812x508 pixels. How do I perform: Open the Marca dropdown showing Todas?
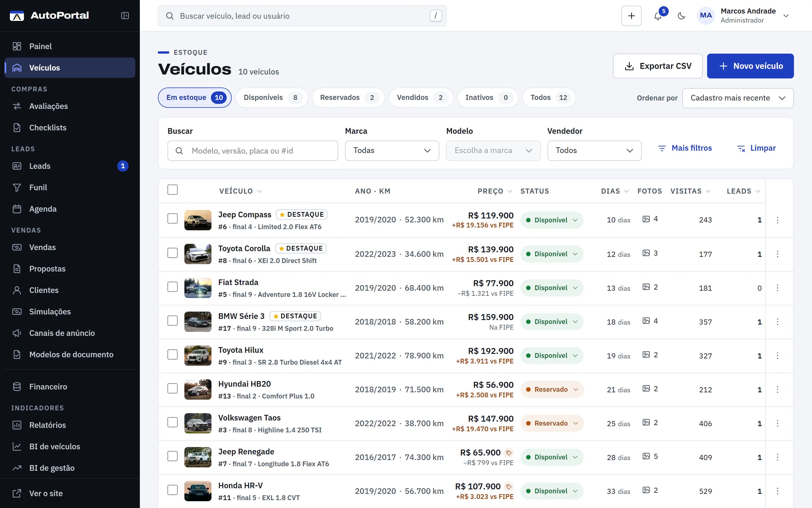392,150
